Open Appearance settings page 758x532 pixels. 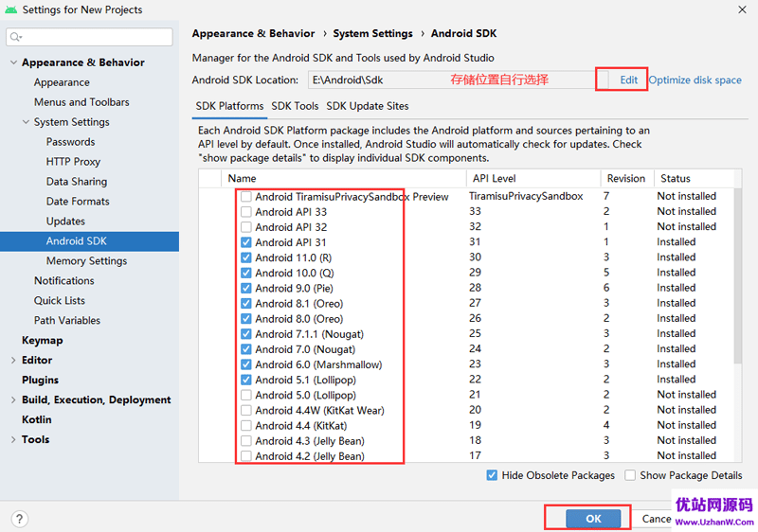pos(62,82)
